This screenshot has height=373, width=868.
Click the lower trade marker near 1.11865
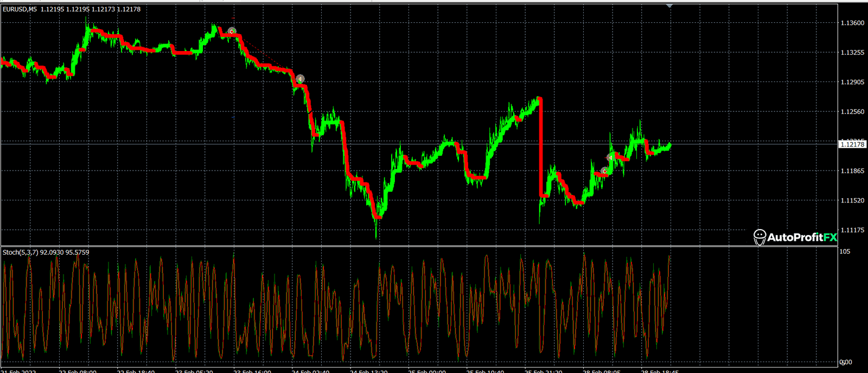[604, 171]
